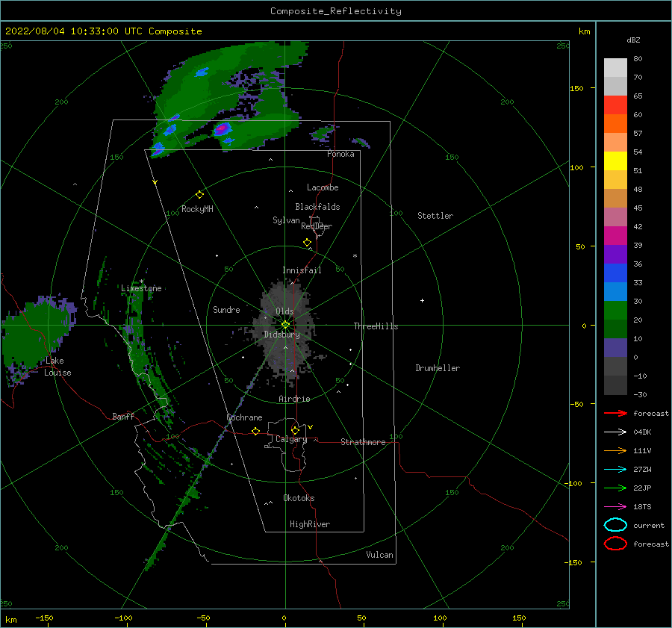Pick the light gray swatch between 80 and 70
Screen dimensions: 672x628
point(615,68)
